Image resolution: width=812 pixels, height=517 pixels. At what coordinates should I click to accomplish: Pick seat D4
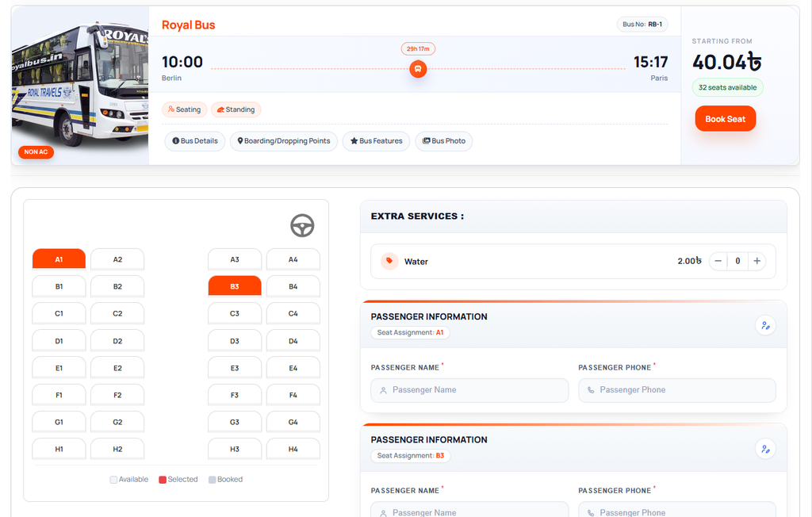coord(293,341)
